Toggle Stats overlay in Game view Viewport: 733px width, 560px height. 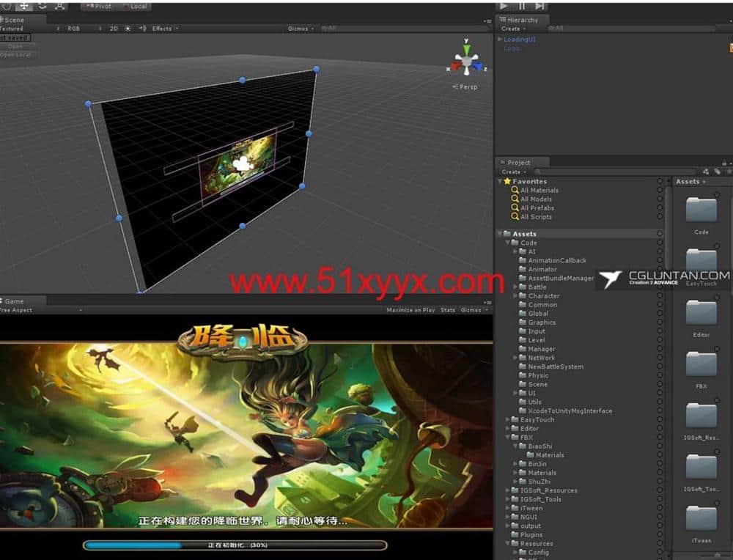tap(447, 310)
